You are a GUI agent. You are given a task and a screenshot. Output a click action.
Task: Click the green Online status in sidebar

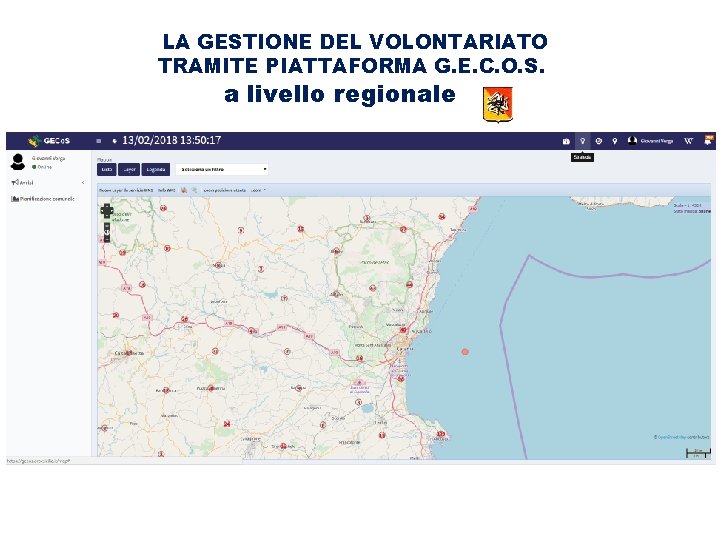[42, 167]
